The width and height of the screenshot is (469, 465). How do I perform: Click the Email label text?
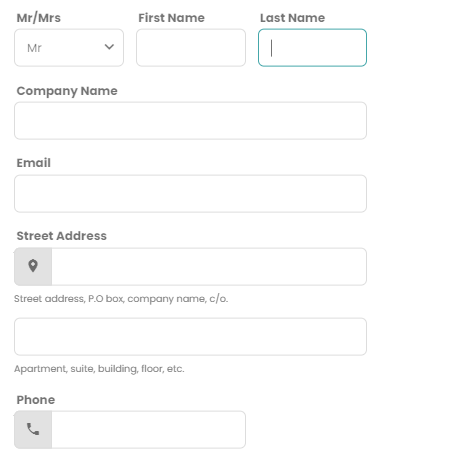click(x=34, y=163)
